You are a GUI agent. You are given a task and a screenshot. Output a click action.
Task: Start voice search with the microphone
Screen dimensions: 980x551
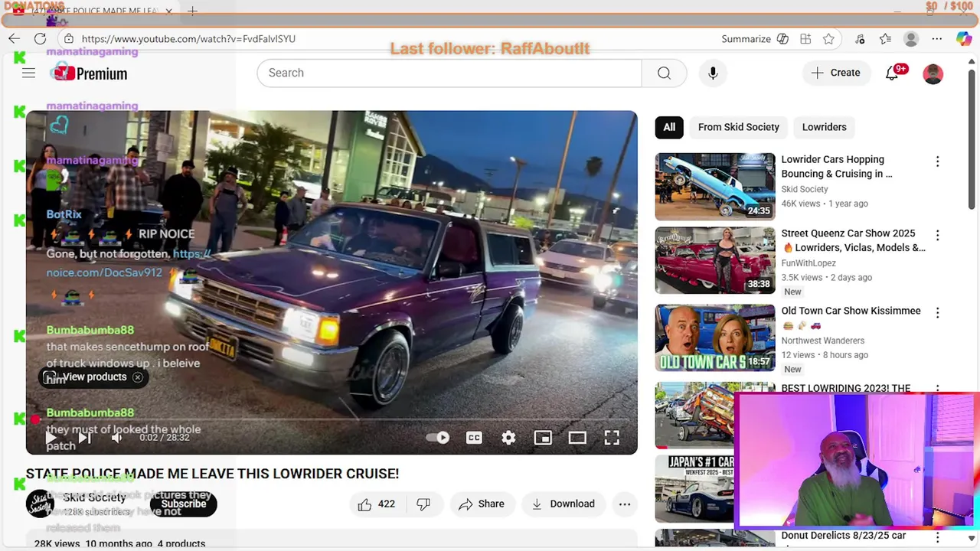713,73
